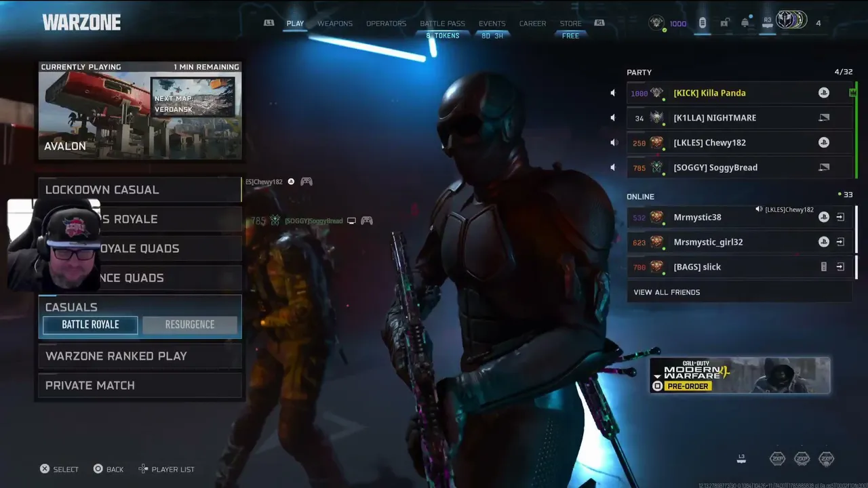Click the Next Map Verdansk thumbnail
Viewport: 868px width, 488px height.
[x=193, y=96]
